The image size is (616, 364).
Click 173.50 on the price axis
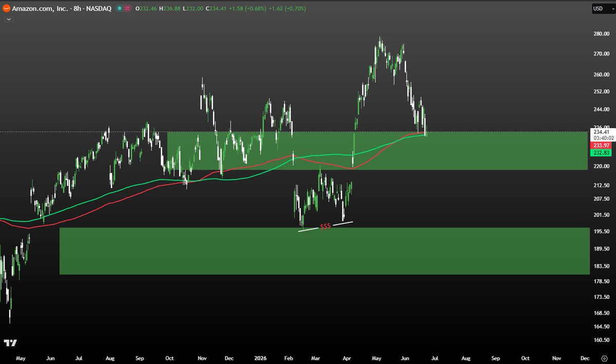(x=601, y=297)
